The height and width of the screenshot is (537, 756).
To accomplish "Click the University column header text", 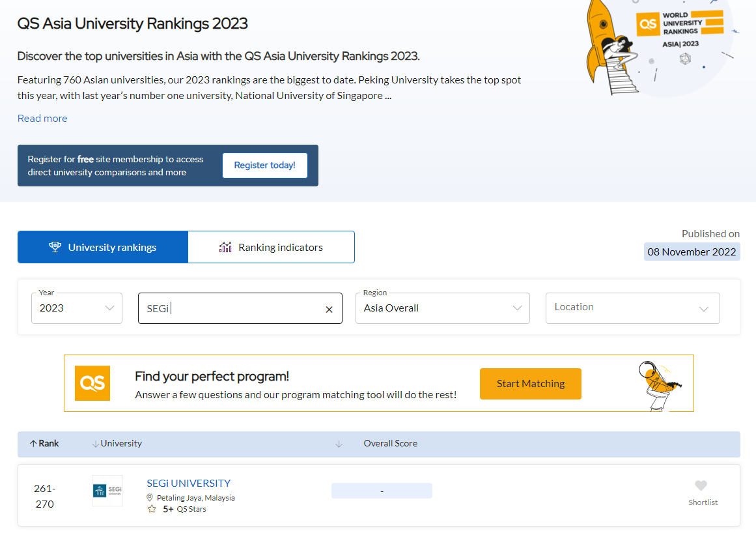I will (x=121, y=443).
